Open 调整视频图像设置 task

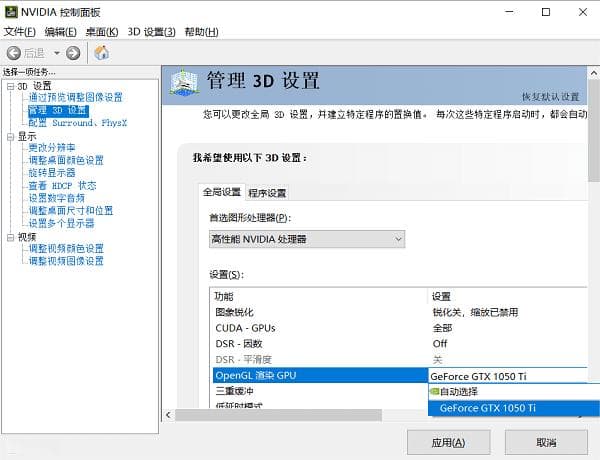pos(66,261)
